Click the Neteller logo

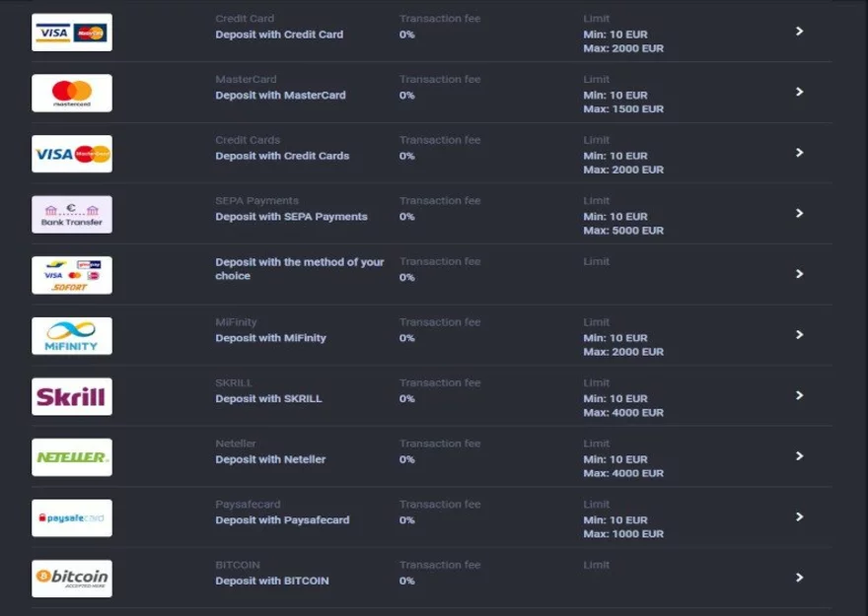pyautogui.click(x=71, y=457)
